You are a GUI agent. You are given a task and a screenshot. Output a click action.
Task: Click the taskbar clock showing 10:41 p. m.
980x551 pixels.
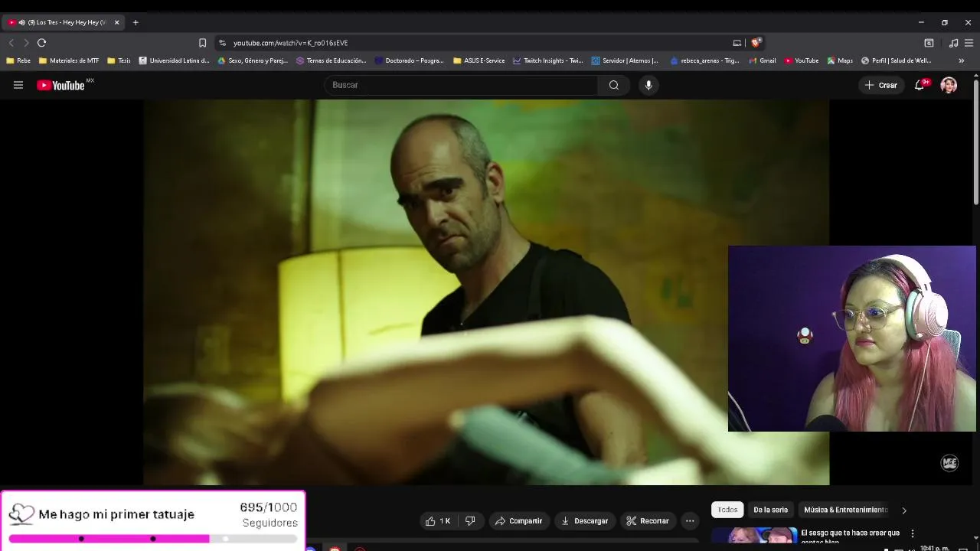tap(936, 548)
